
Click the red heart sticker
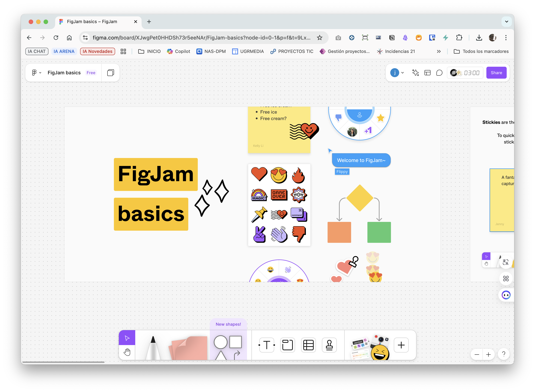[259, 174]
